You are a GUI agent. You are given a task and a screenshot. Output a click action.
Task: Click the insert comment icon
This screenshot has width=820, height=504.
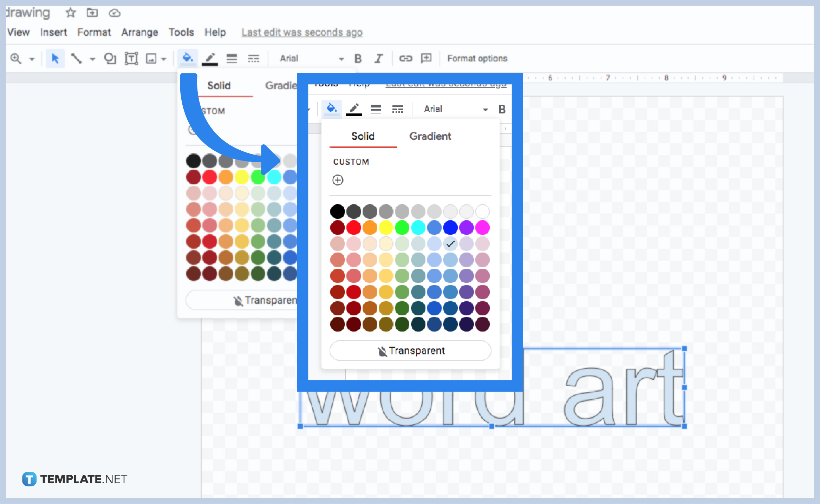coord(426,58)
